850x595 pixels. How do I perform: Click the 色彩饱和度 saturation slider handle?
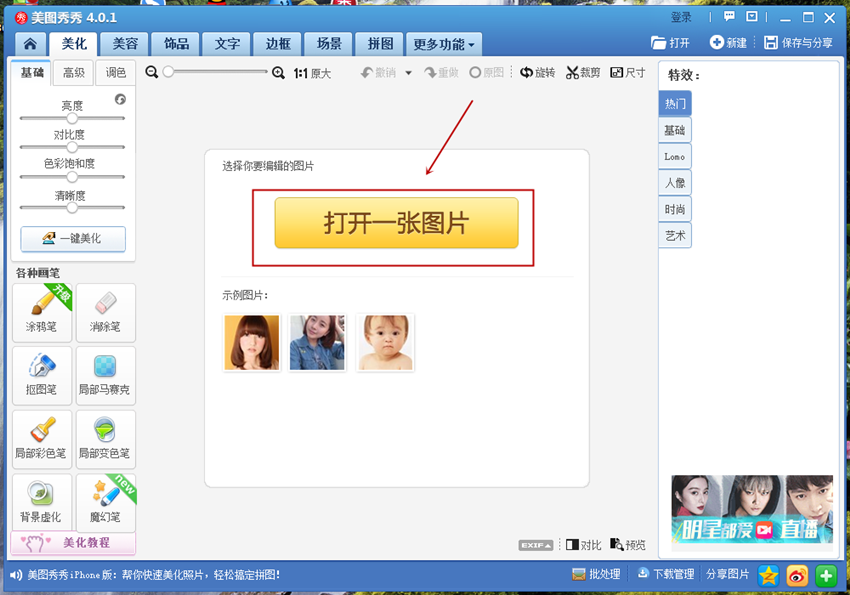[72, 177]
